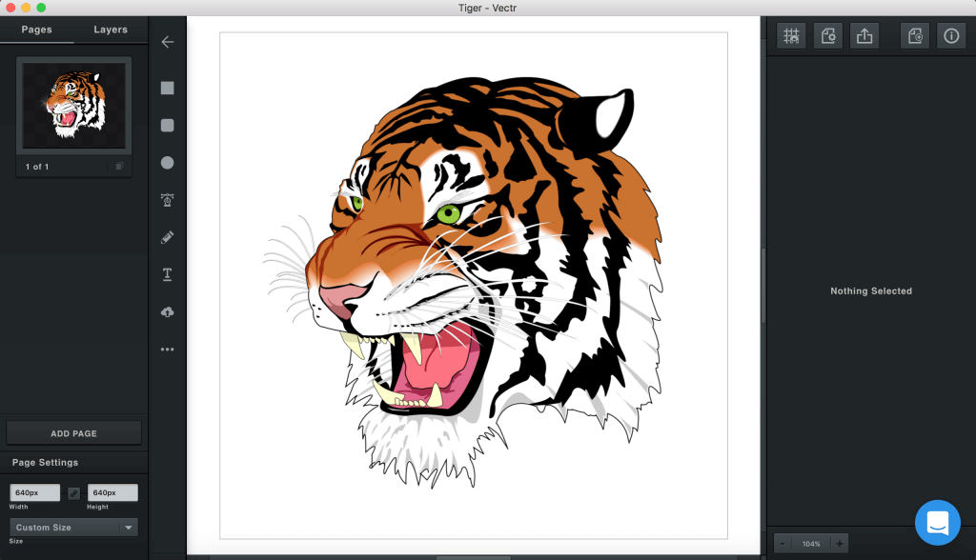
Task: Select the Rectangle shape tool
Action: click(x=168, y=88)
